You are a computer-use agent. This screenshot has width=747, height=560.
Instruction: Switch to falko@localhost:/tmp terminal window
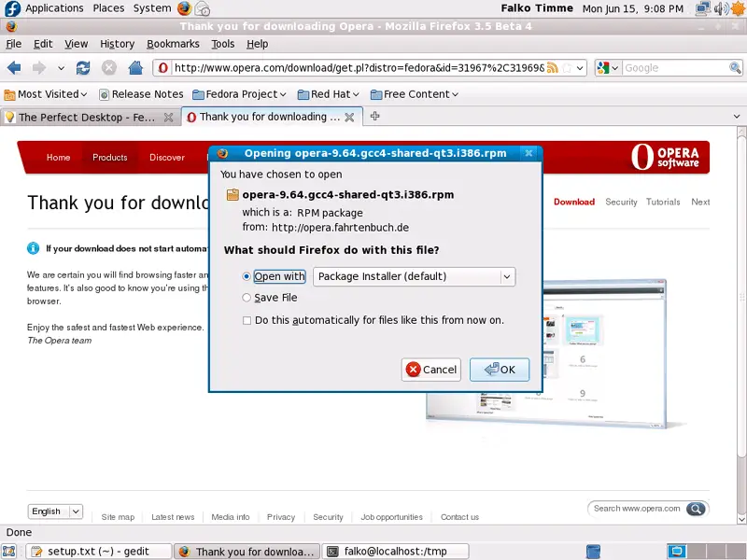(x=395, y=552)
